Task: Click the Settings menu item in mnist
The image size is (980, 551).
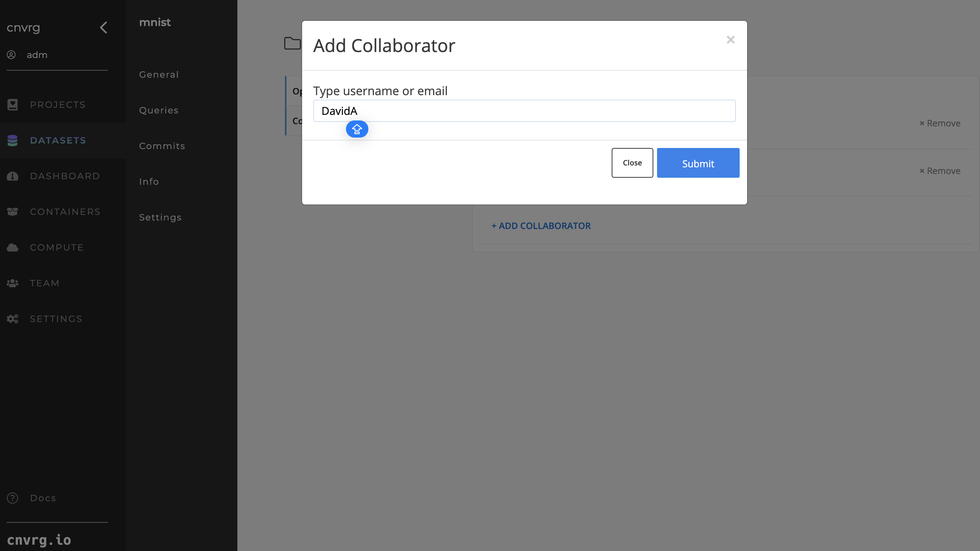Action: point(160,217)
